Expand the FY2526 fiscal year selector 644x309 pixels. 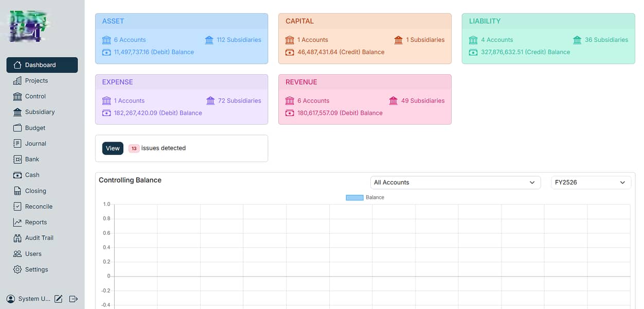(x=591, y=182)
